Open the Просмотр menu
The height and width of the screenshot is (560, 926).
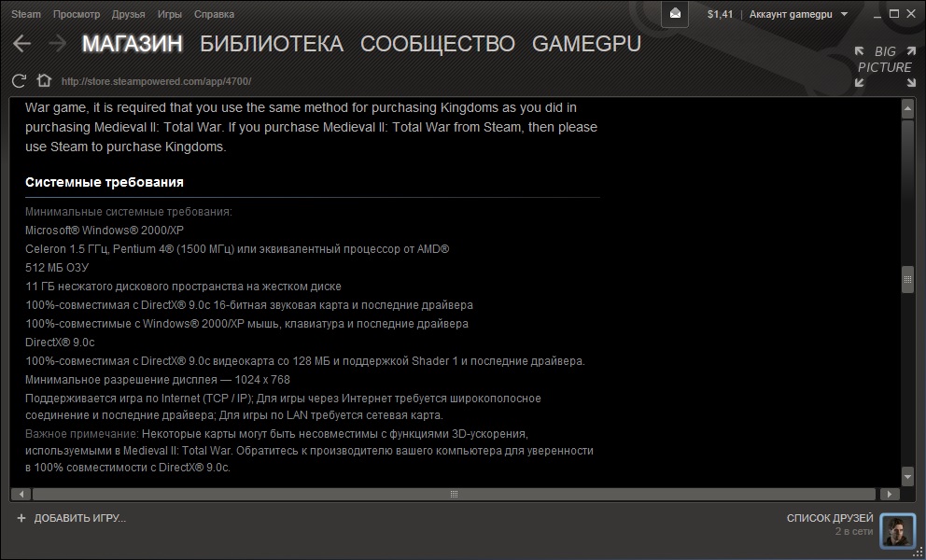point(77,14)
